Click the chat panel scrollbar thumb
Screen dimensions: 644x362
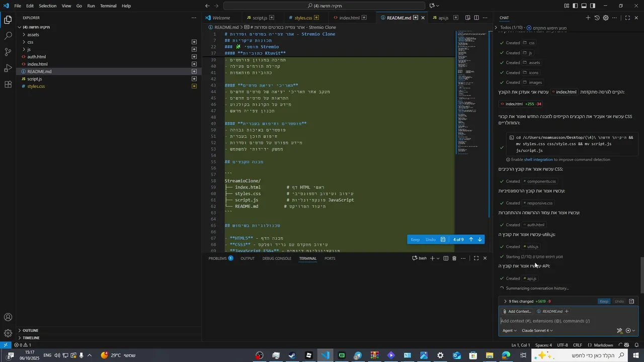coord(641,275)
